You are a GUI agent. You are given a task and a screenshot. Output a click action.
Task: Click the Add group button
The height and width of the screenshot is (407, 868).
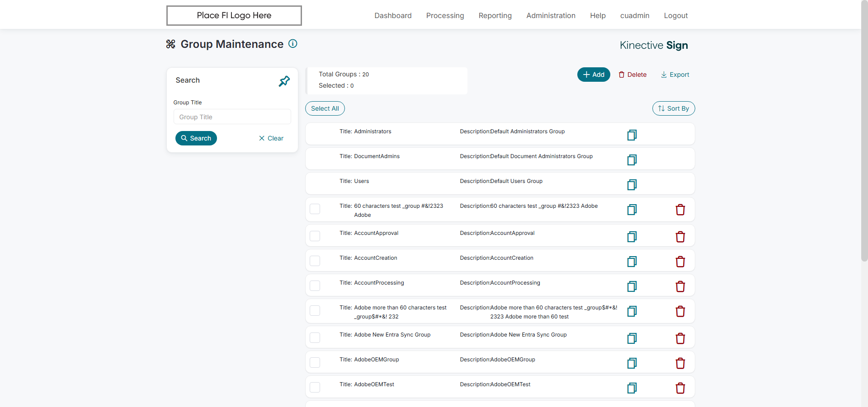tap(594, 75)
